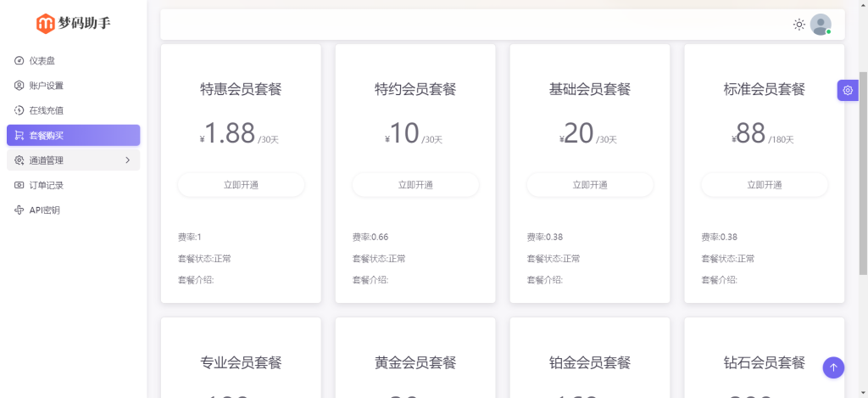Go to 订单记录 page
The width and height of the screenshot is (868, 398).
coord(47,185)
